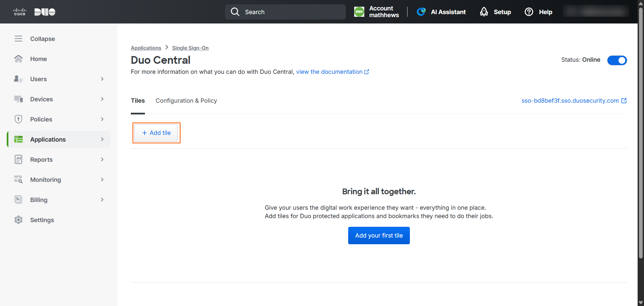The width and height of the screenshot is (644, 306).
Task: Select the Tiles tab
Action: (x=138, y=101)
